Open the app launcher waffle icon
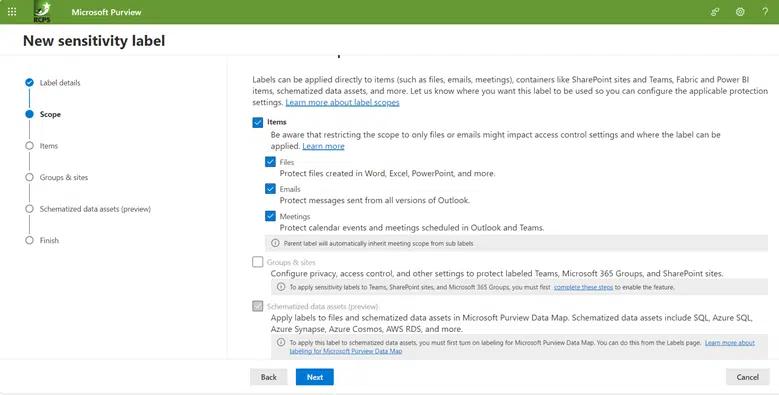 coord(12,12)
